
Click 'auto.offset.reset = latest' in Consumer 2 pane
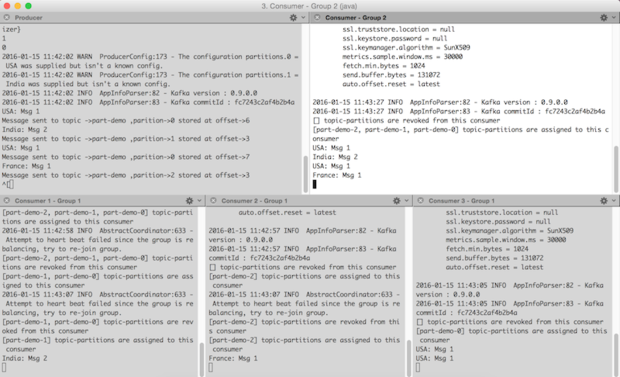[x=287, y=212]
